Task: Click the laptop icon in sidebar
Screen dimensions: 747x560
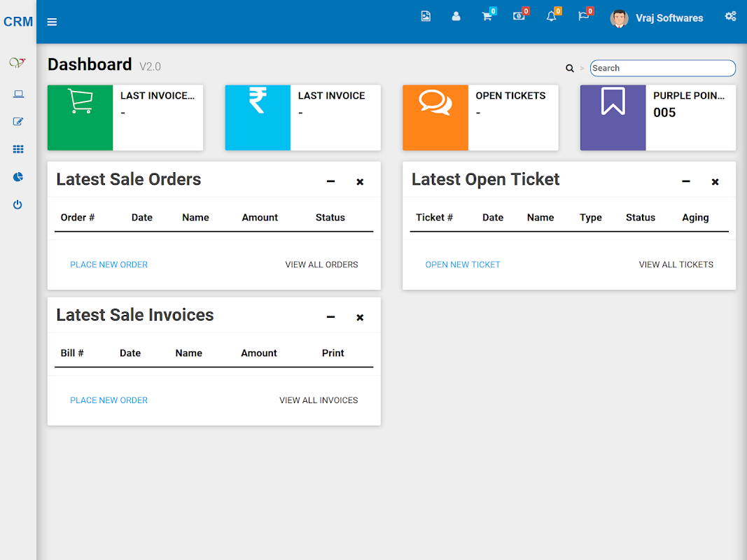Action: [x=18, y=94]
